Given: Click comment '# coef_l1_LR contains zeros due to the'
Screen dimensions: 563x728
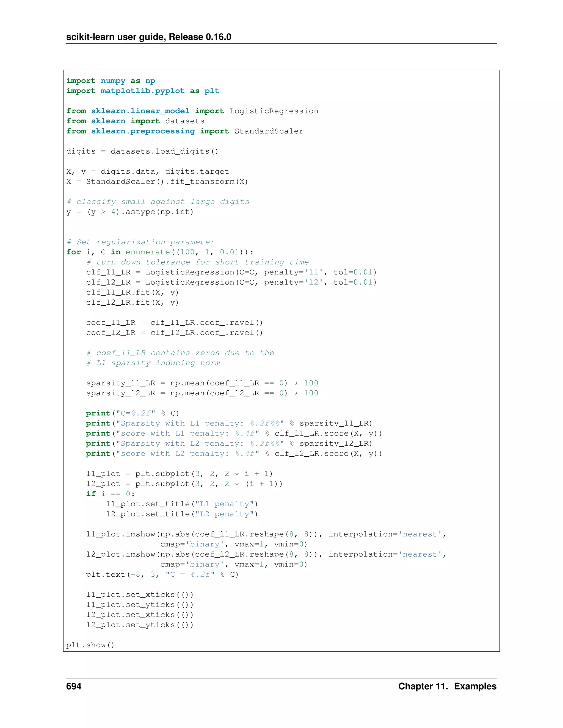Looking at the screenshot, I should point(180,353).
